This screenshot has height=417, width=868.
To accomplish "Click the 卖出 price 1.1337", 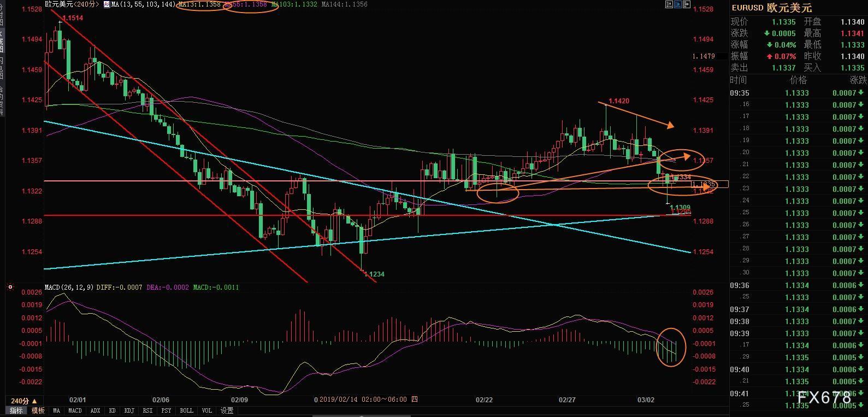I will click(783, 68).
